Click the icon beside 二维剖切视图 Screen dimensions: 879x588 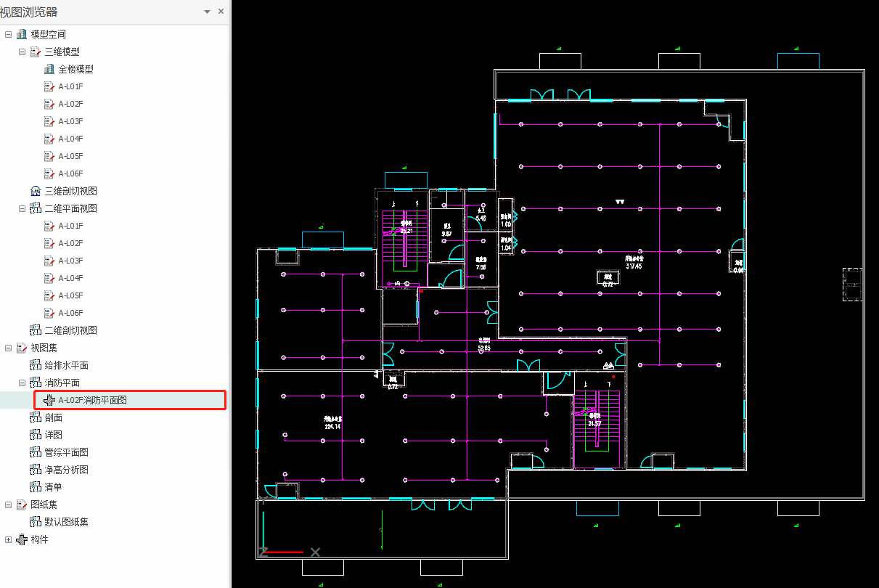point(36,330)
